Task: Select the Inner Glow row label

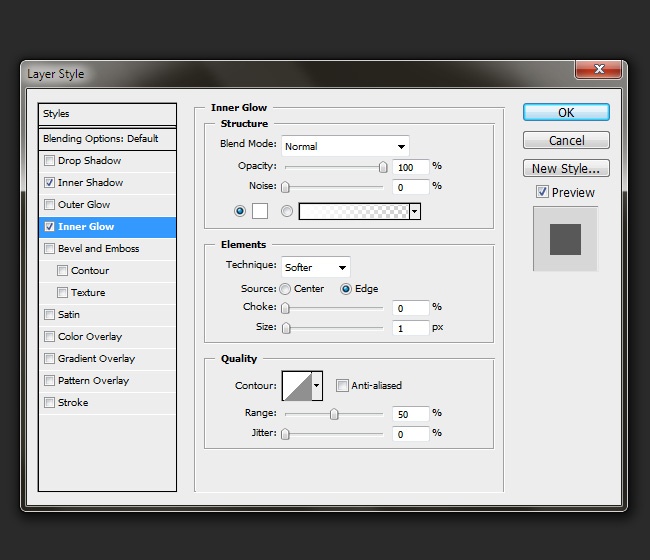Action: point(86,226)
